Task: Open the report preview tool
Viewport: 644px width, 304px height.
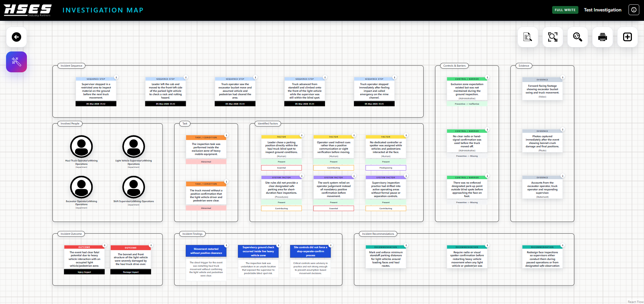Action: [x=527, y=37]
